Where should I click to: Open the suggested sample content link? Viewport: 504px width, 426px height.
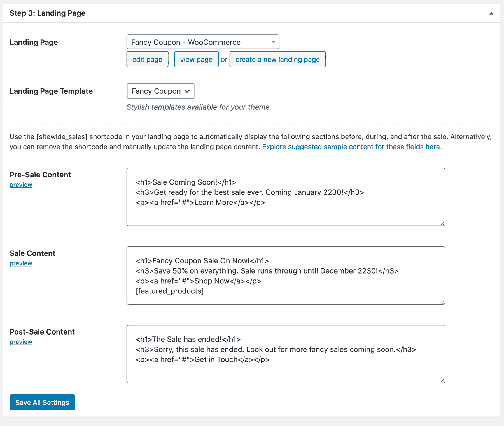[x=351, y=147]
